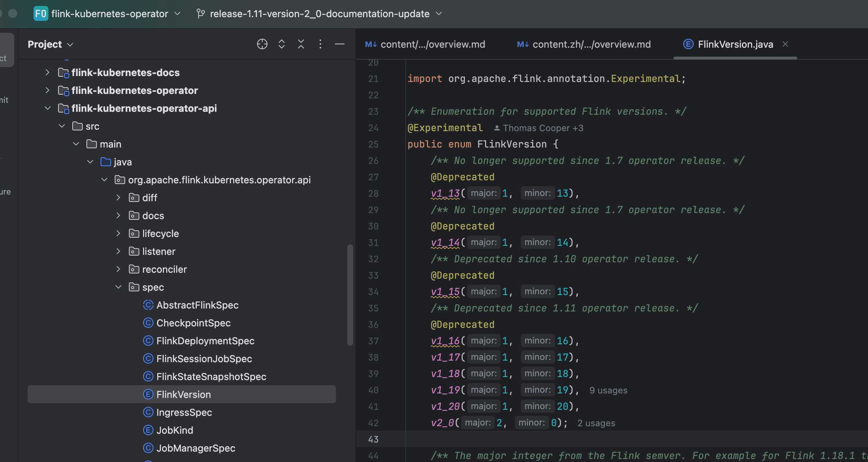Click the Thomas Cooper +3 author hint

539,128
